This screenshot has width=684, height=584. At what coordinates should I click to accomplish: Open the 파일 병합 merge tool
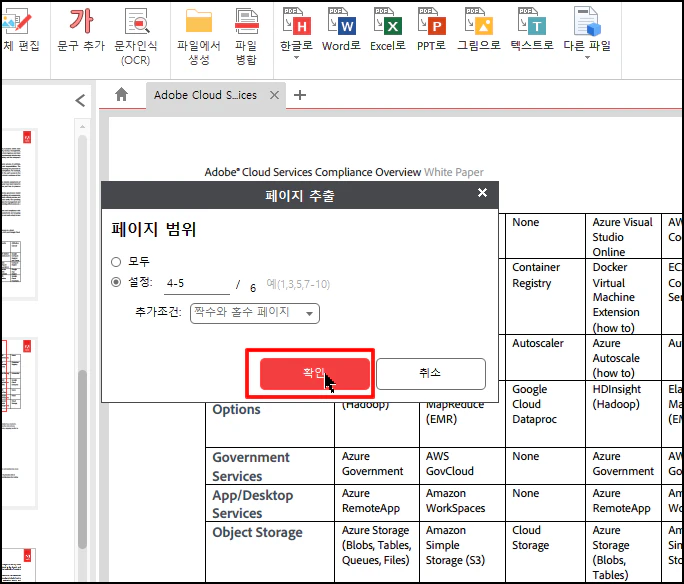click(x=246, y=37)
